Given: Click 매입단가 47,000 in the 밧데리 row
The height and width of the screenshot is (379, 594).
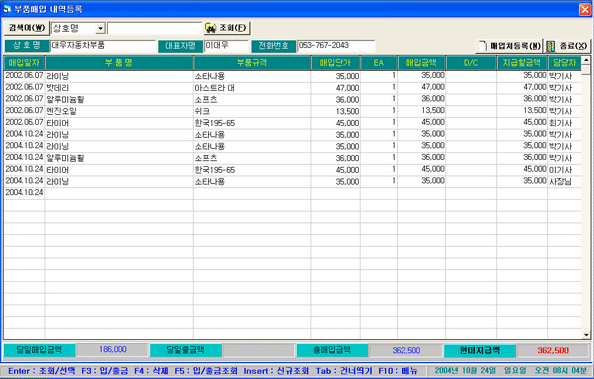Looking at the screenshot, I should pyautogui.click(x=335, y=88).
